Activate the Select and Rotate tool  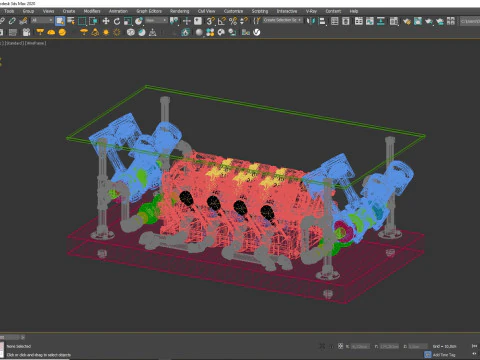click(x=117, y=21)
